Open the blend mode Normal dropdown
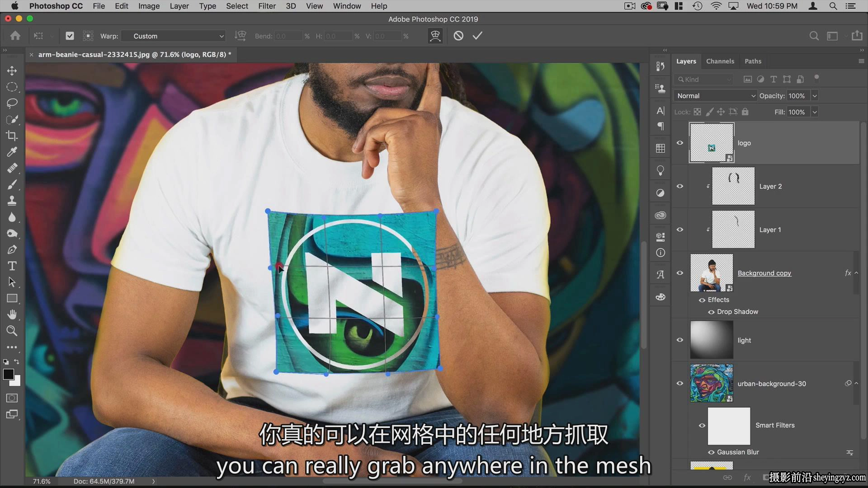 pyautogui.click(x=715, y=96)
